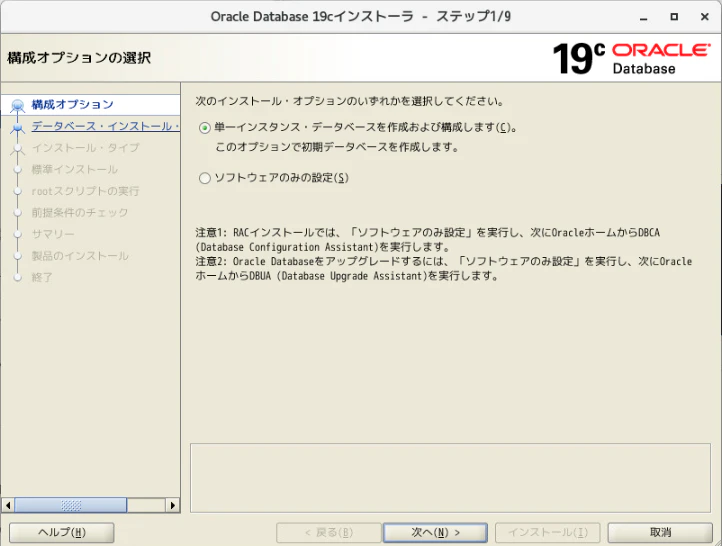The image size is (722, 546).
Task: Click right arrow of sidebar horizontal scrollbar
Action: click(173, 505)
